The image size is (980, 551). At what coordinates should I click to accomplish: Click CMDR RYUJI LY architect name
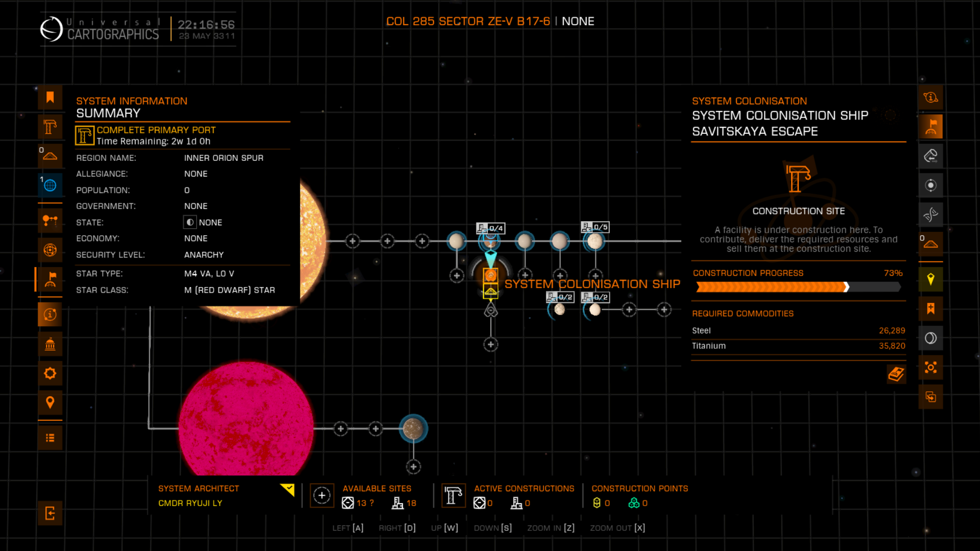(x=190, y=503)
